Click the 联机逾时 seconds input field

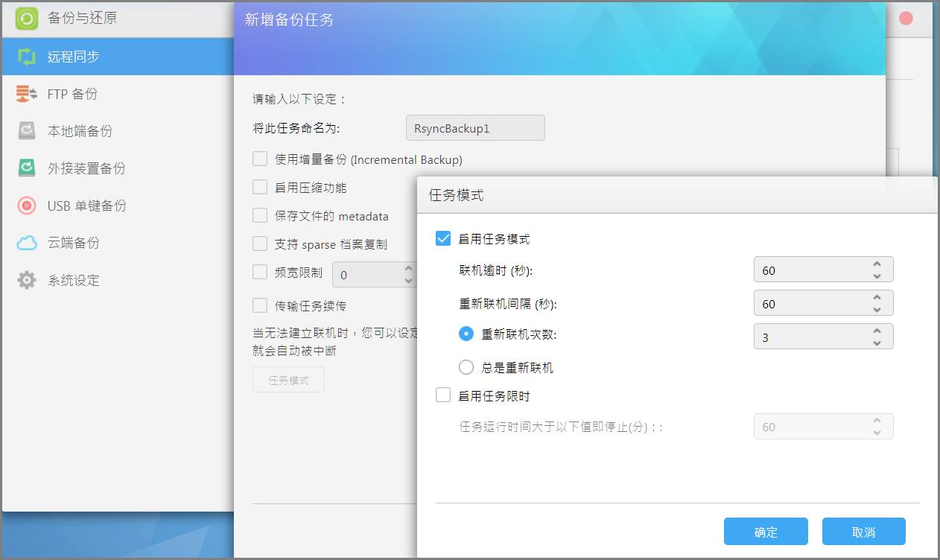click(x=823, y=270)
